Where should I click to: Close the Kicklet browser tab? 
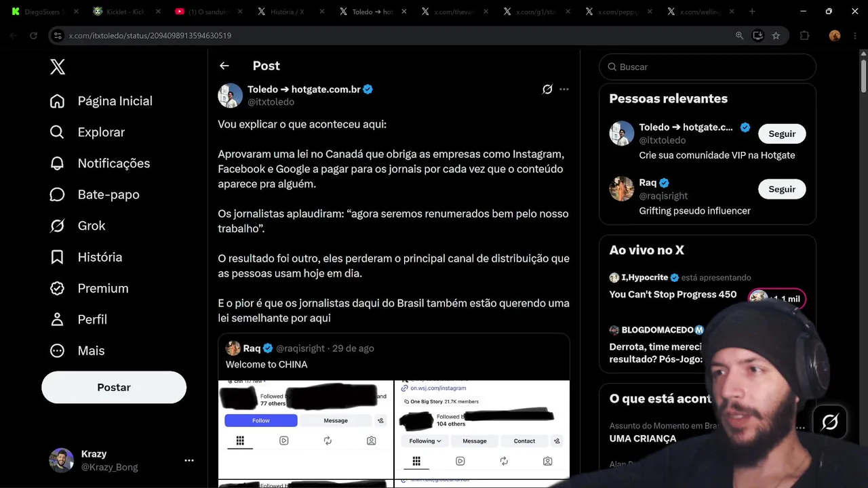point(157,12)
